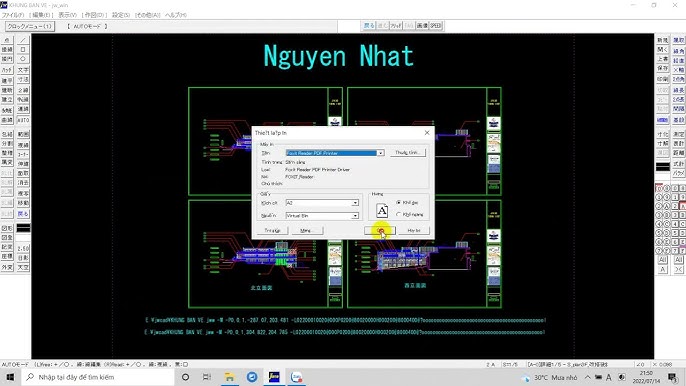Select the 2線 double line tool

pos(23,90)
